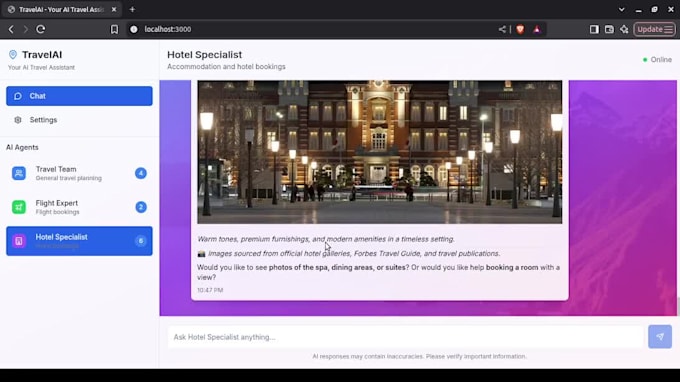Click the TravelAI location pin logo
680x382 pixels.
pyautogui.click(x=13, y=54)
